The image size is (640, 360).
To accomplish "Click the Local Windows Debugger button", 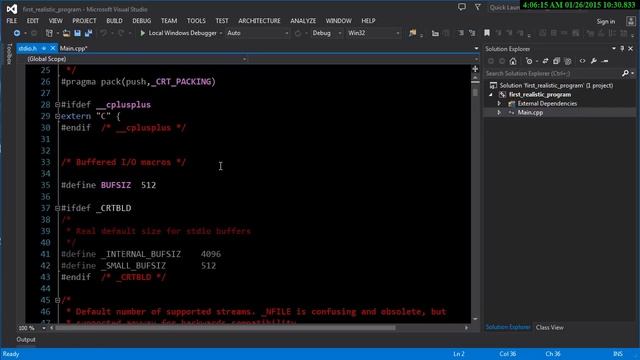I will tap(178, 33).
